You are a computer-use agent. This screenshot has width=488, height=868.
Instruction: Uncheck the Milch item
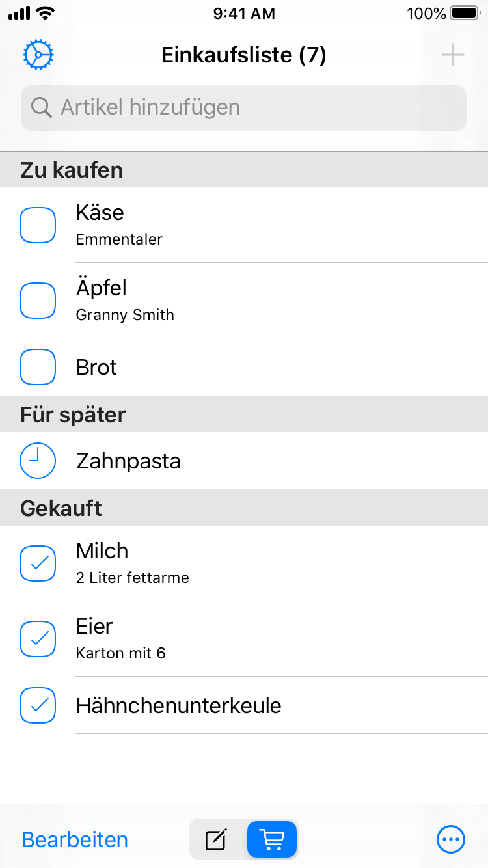click(x=38, y=563)
